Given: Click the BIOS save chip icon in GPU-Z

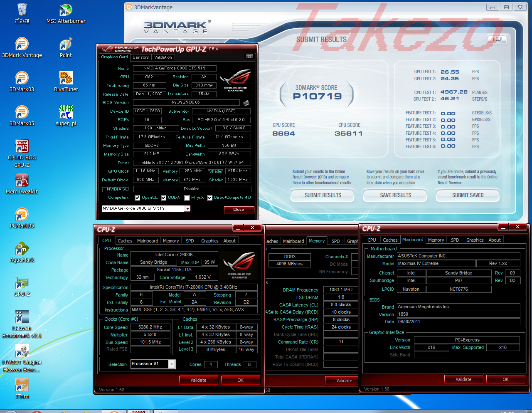Looking at the screenshot, I should [x=246, y=103].
